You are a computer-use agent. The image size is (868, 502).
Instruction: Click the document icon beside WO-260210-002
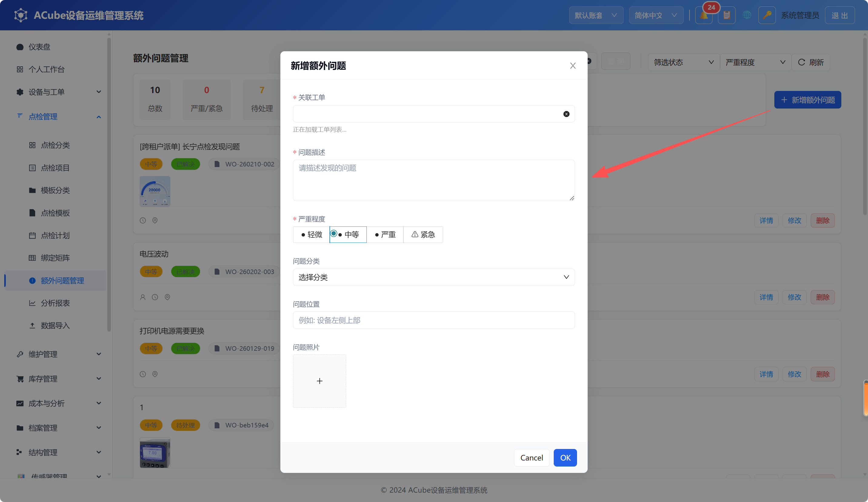tap(217, 164)
